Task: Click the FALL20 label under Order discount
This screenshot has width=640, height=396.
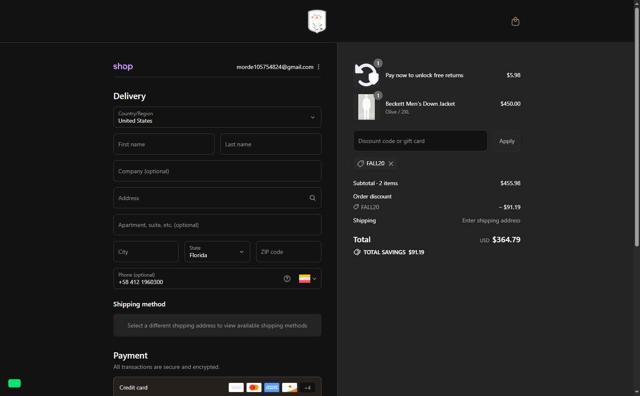Action: point(370,207)
